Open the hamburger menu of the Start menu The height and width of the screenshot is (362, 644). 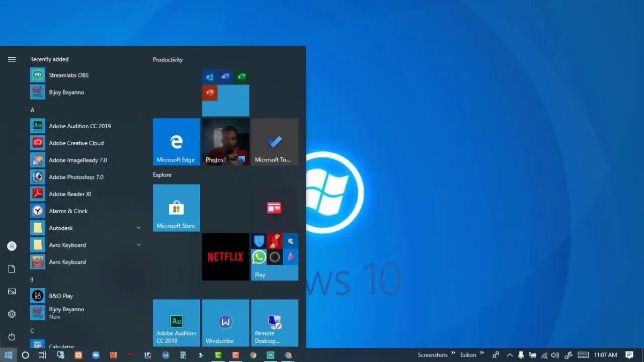pyautogui.click(x=12, y=59)
